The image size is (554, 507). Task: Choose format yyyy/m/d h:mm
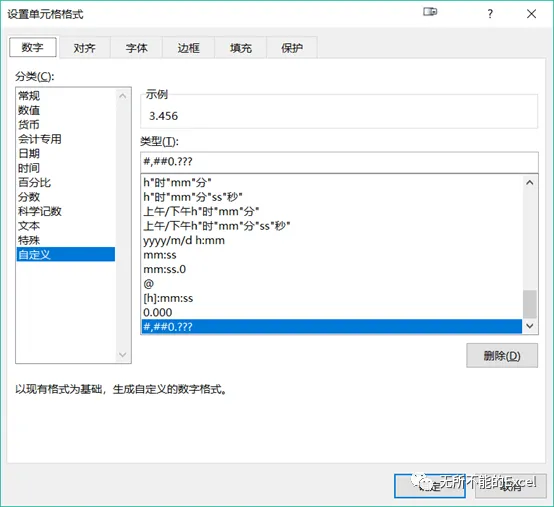coord(332,240)
